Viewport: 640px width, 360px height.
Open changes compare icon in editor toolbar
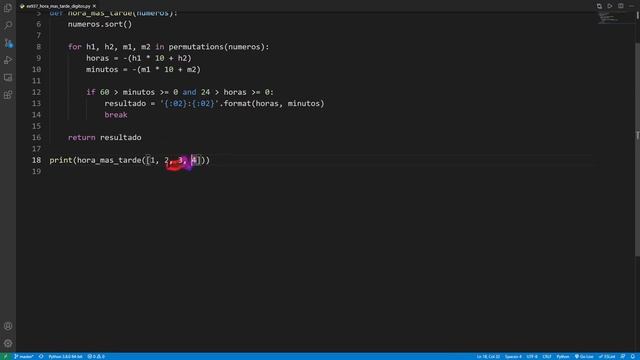599,6
